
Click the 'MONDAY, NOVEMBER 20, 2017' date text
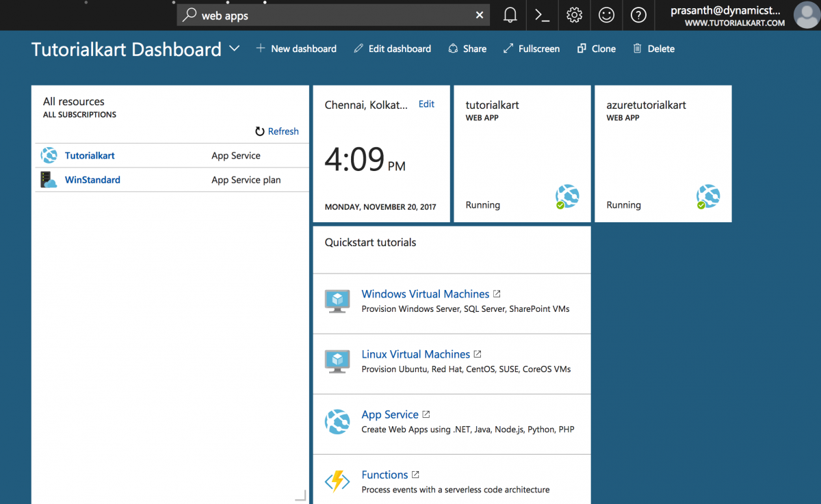pyautogui.click(x=380, y=207)
